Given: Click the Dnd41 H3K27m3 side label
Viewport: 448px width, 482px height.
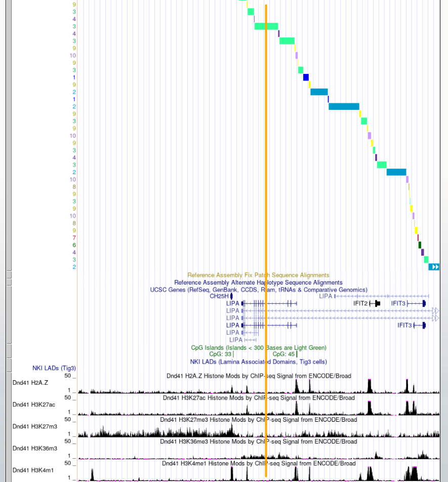Looking at the screenshot, I should pos(35,426).
